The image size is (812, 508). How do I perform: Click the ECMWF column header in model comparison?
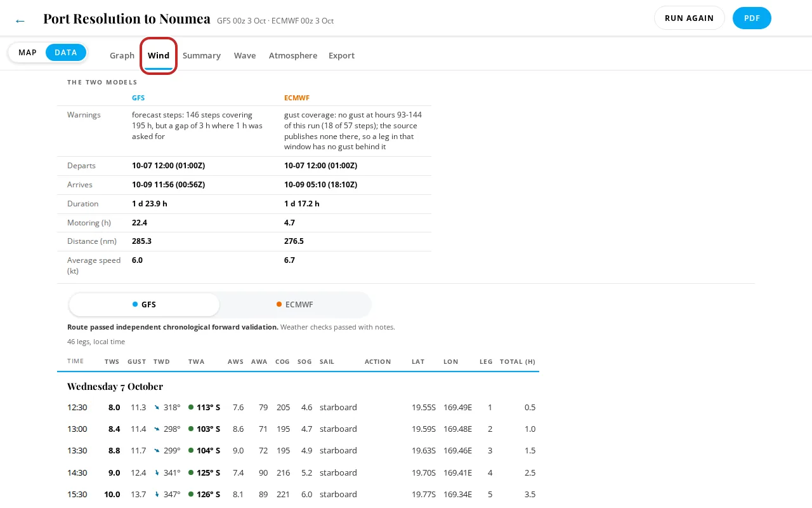pyautogui.click(x=297, y=98)
